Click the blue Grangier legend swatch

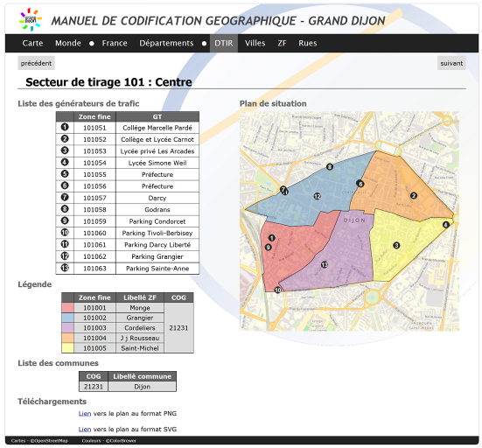[x=67, y=318]
